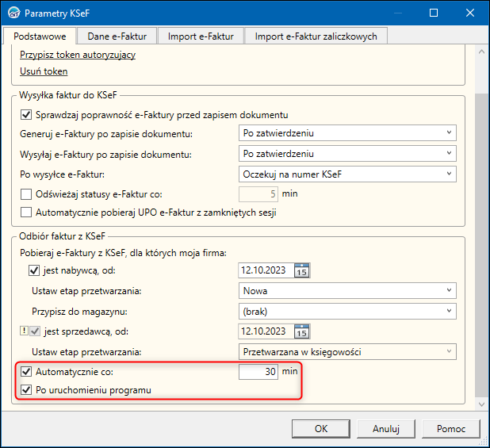Close the Parametry KSeF window

point(471,13)
